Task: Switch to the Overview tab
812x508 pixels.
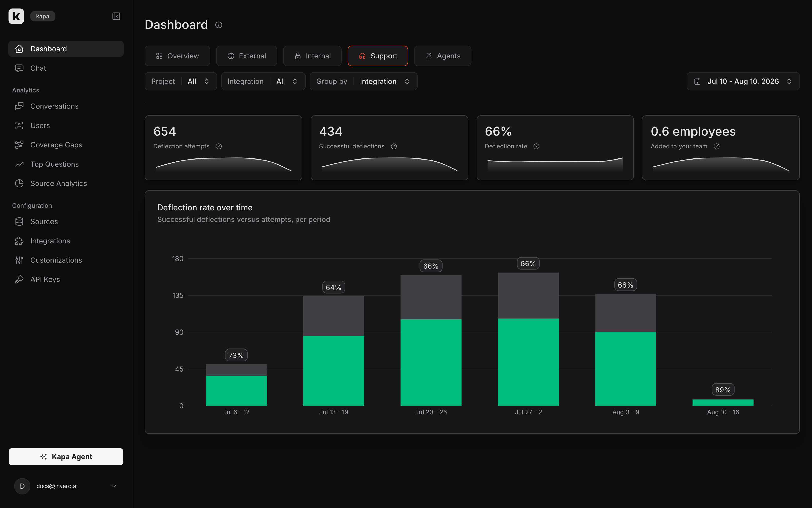Action: 178,56
